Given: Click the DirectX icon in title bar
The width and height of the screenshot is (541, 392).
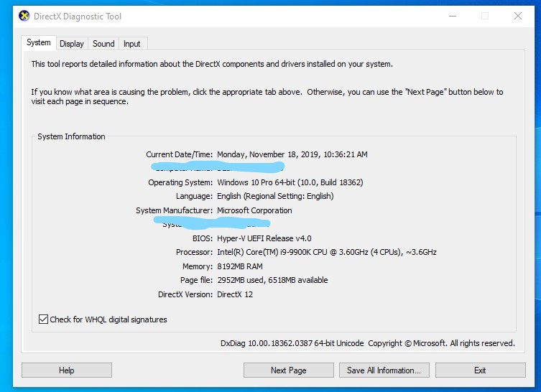Looking at the screenshot, I should [x=24, y=16].
